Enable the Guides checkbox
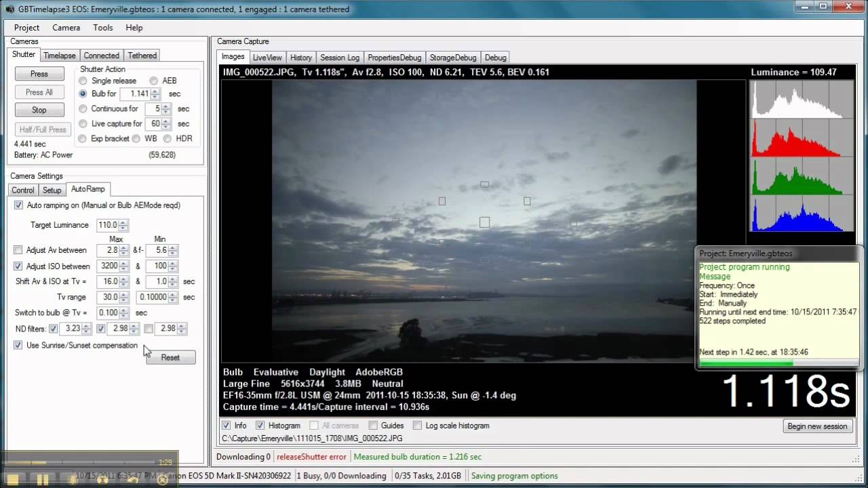Viewport: 868px width, 488px height. point(373,426)
